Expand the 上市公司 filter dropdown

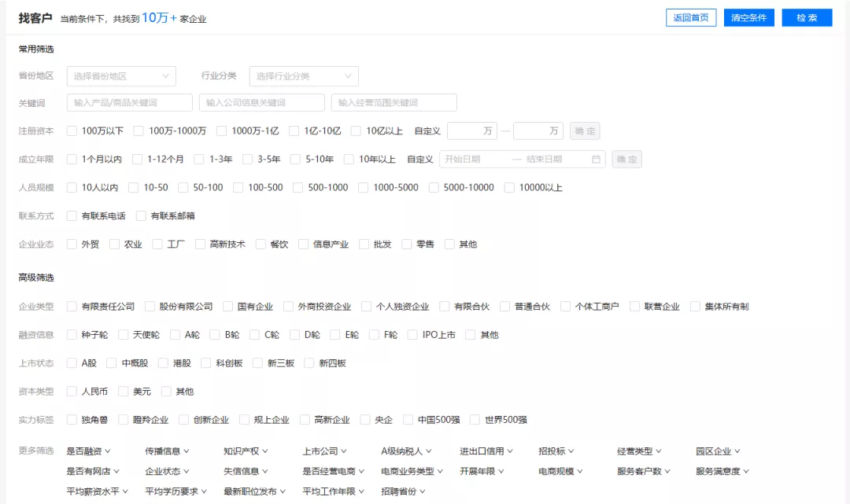[x=325, y=451]
